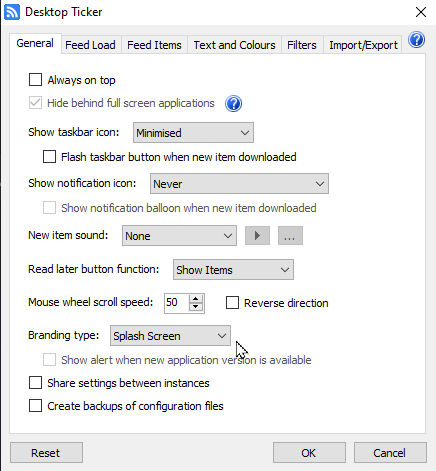Increase mouse wheel scroll speed with up arrow

pyautogui.click(x=196, y=299)
